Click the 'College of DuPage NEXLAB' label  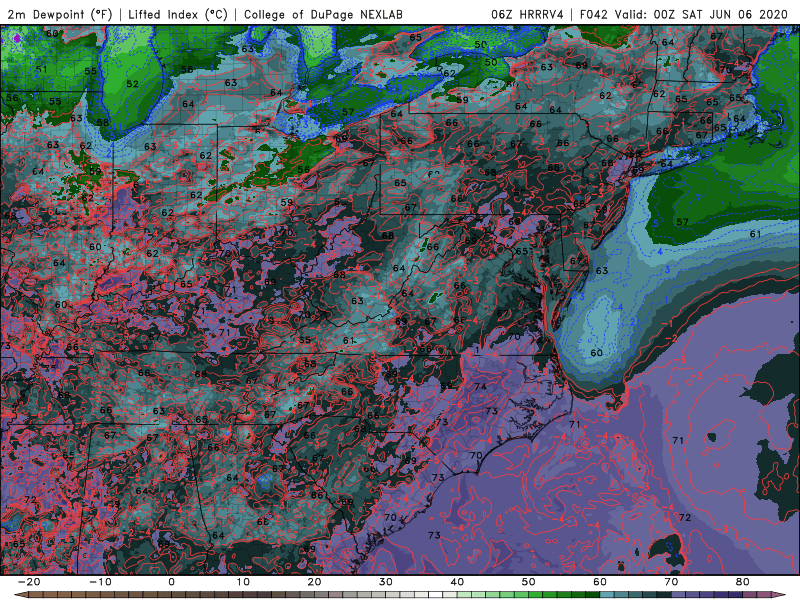tap(323, 15)
